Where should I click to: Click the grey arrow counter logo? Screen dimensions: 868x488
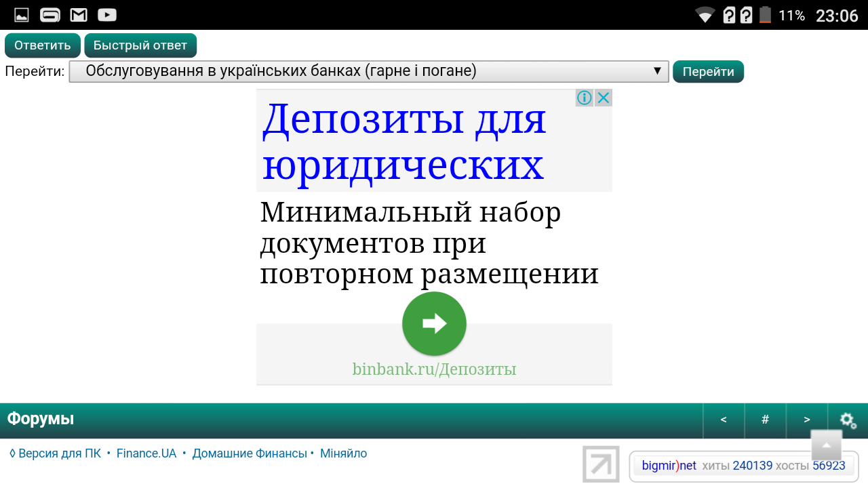point(601,464)
